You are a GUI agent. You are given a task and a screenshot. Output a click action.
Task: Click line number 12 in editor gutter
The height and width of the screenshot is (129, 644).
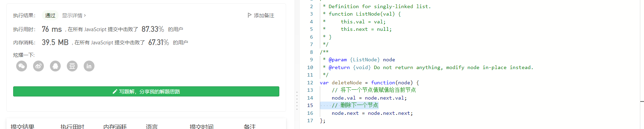pos(310,83)
